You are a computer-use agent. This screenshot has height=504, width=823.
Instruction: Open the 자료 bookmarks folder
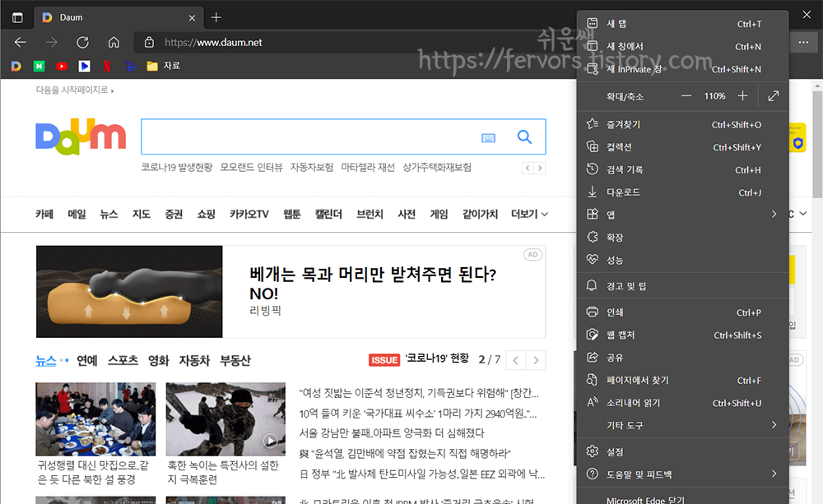click(x=163, y=66)
